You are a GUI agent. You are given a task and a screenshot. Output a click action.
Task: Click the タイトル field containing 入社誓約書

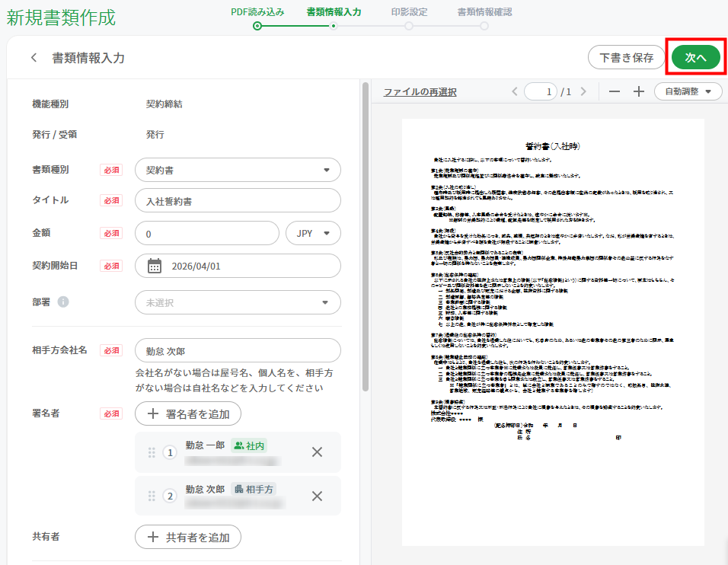[238, 201]
